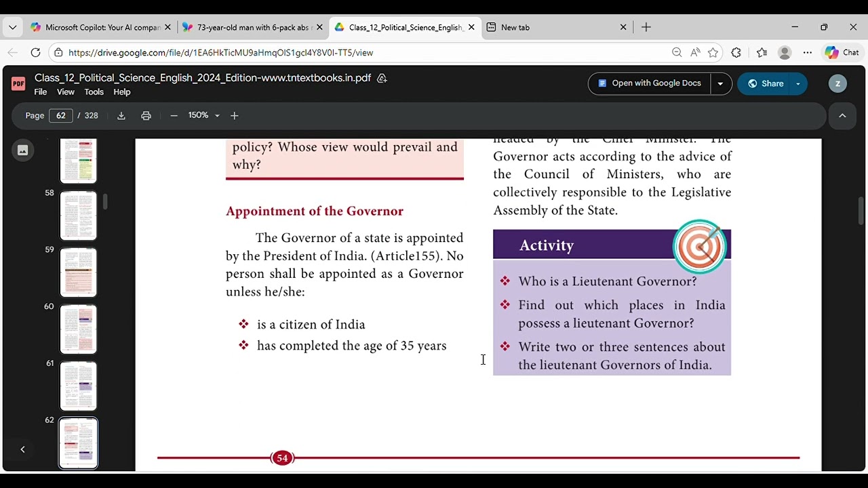Go back with the browser back arrow
868x488 pixels.
click(x=13, y=52)
